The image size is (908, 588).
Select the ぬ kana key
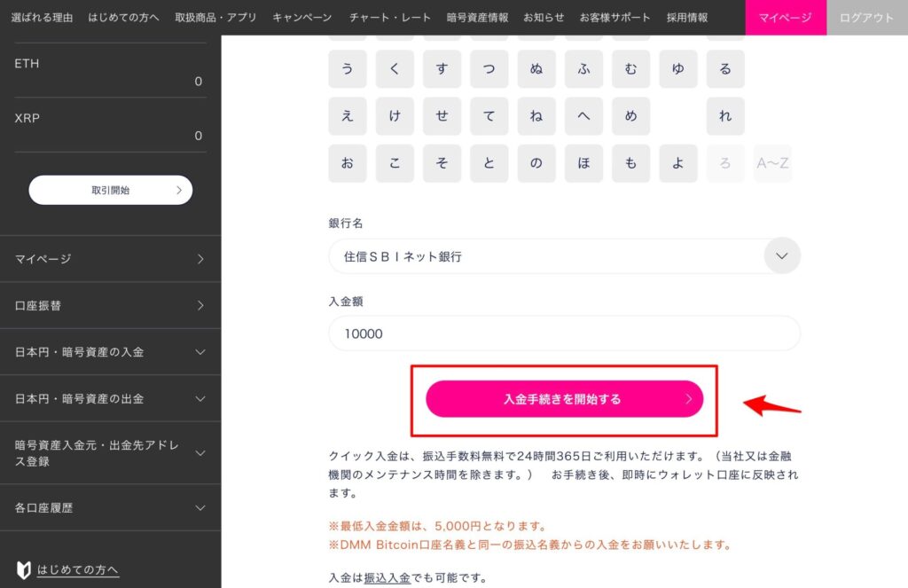pos(536,69)
